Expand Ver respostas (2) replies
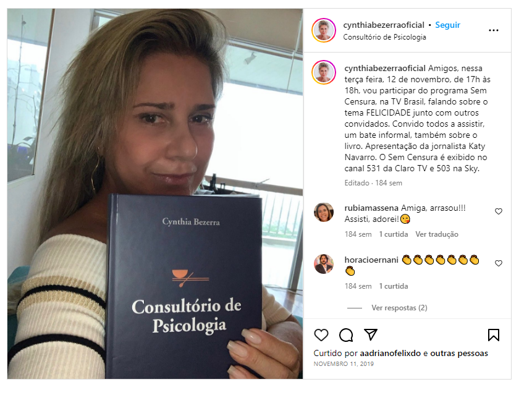 (x=399, y=308)
